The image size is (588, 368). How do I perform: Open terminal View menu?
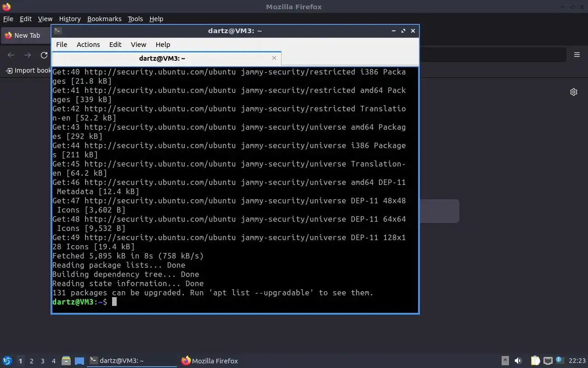[138, 45]
